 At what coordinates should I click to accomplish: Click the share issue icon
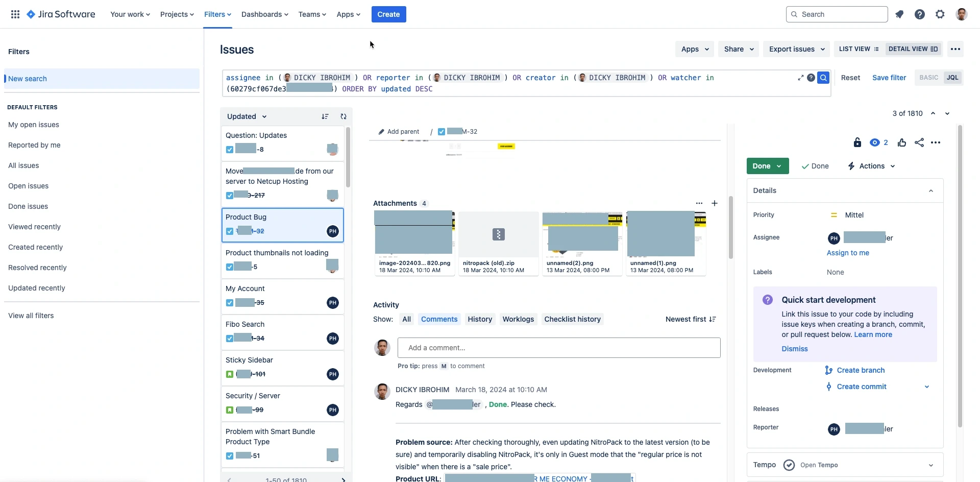coord(919,142)
